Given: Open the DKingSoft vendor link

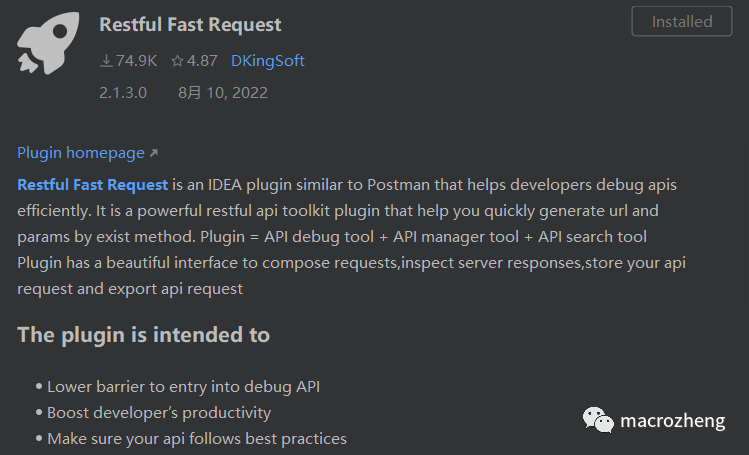Looking at the screenshot, I should tap(267, 61).
